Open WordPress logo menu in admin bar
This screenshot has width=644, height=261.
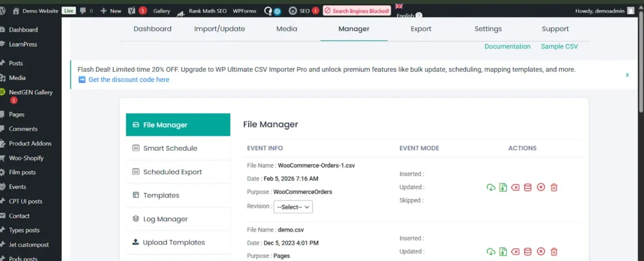(2, 11)
